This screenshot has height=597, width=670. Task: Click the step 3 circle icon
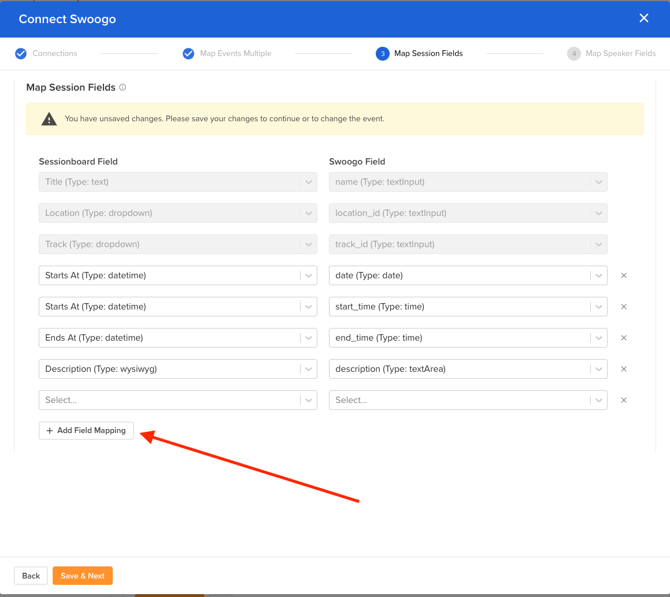click(x=382, y=53)
